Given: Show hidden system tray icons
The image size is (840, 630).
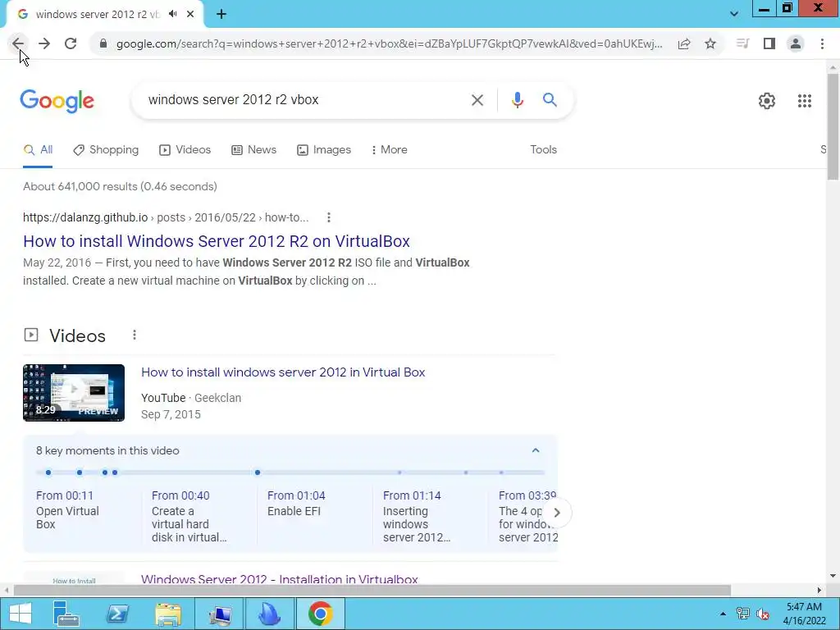Looking at the screenshot, I should tap(723, 614).
